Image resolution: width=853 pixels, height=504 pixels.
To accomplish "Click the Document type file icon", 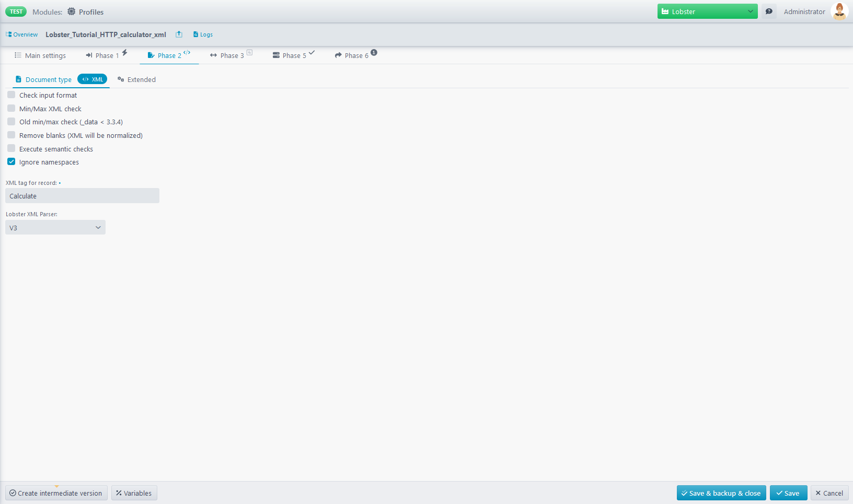I will pos(18,79).
